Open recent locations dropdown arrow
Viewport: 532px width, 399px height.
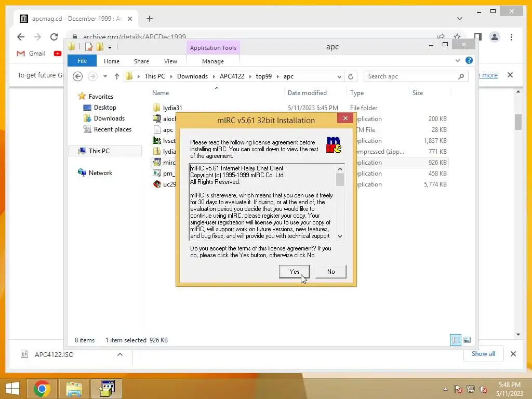[105, 77]
